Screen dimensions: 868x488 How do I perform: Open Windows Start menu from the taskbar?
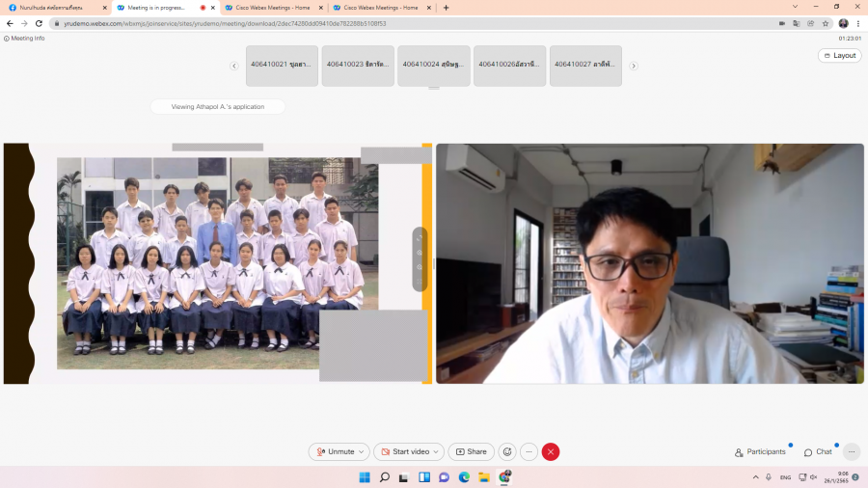tap(365, 477)
